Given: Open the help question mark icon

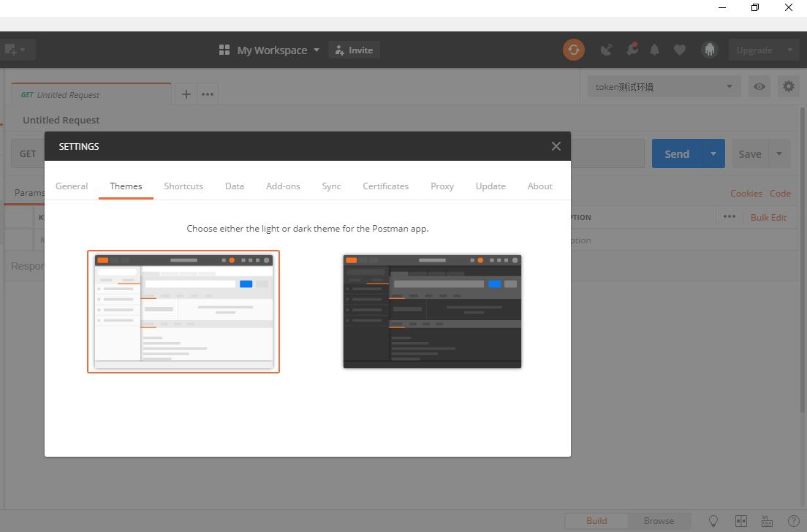Looking at the screenshot, I should pos(793,521).
